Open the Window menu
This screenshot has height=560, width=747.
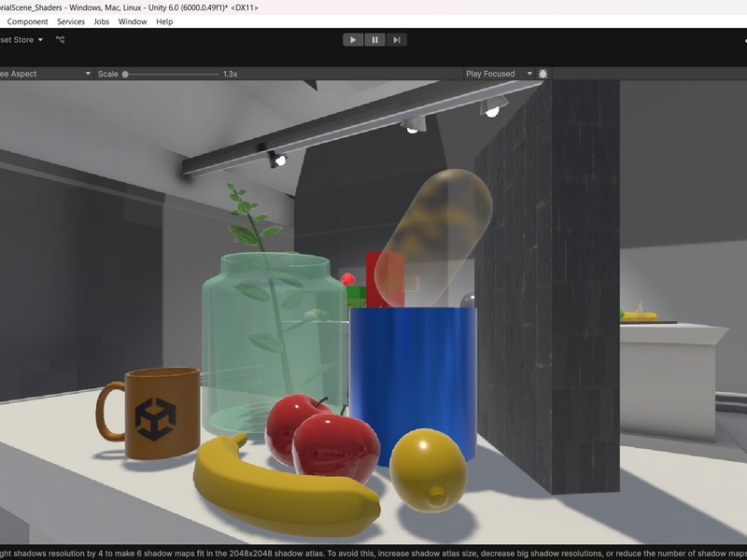[133, 21]
